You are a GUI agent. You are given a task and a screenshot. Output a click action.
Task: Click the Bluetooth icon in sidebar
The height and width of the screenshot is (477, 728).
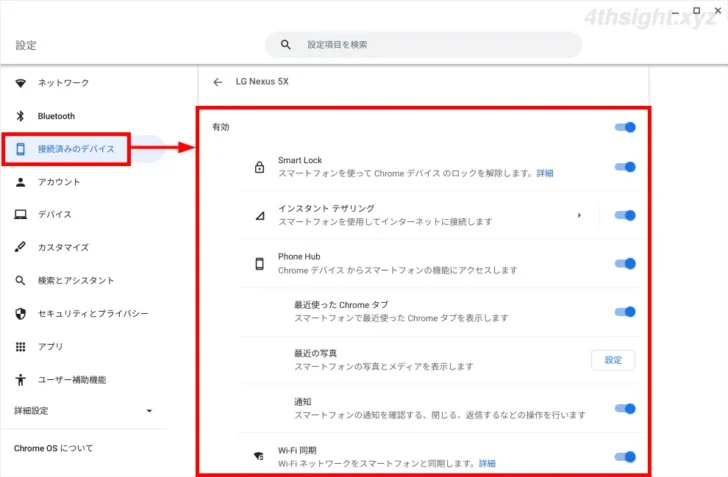pyautogui.click(x=20, y=116)
